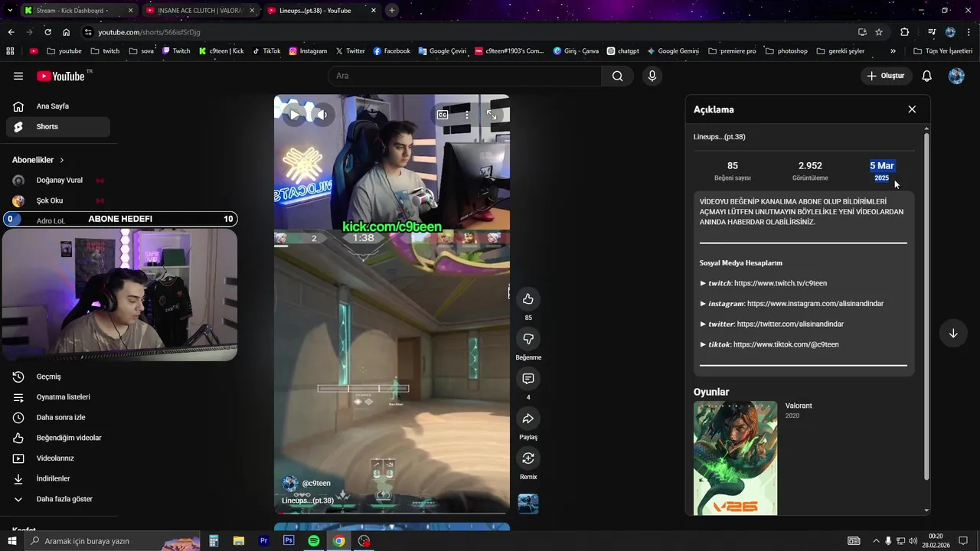Click the Oluştur create button

[x=885, y=76]
